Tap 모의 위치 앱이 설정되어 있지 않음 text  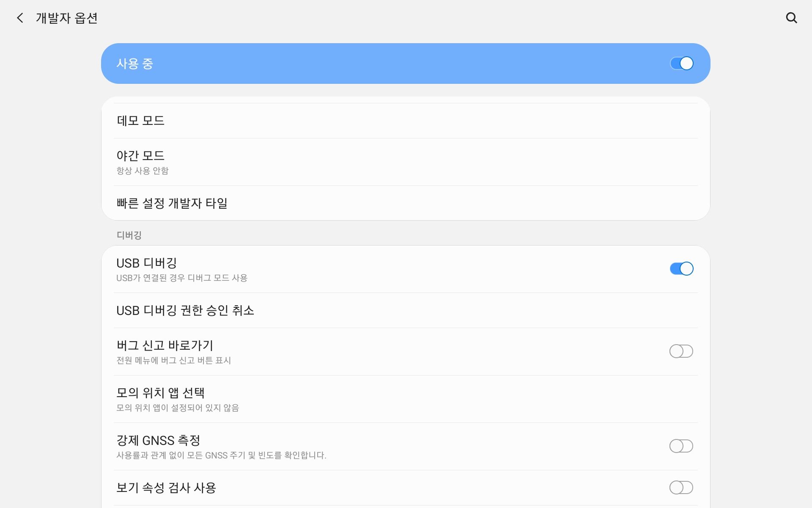(178, 408)
